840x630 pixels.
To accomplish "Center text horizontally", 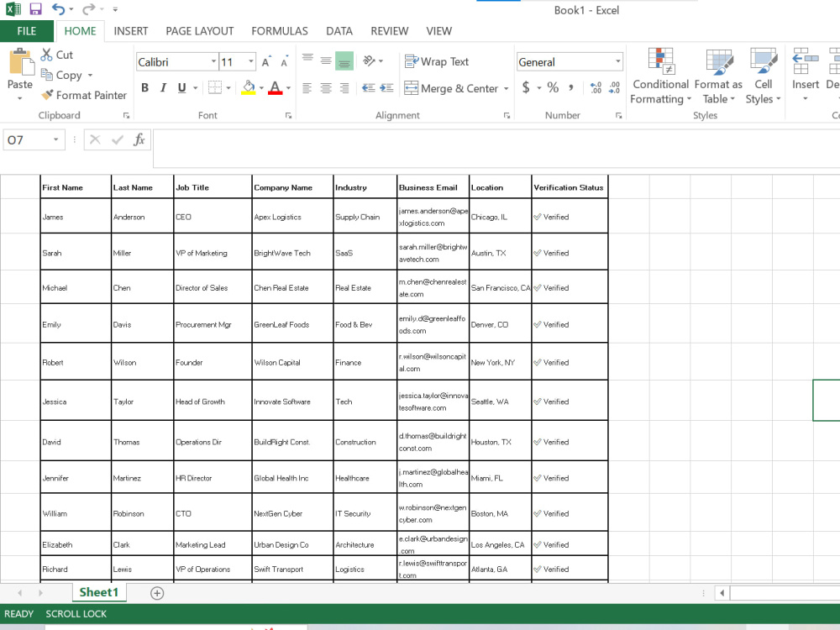I will (326, 88).
